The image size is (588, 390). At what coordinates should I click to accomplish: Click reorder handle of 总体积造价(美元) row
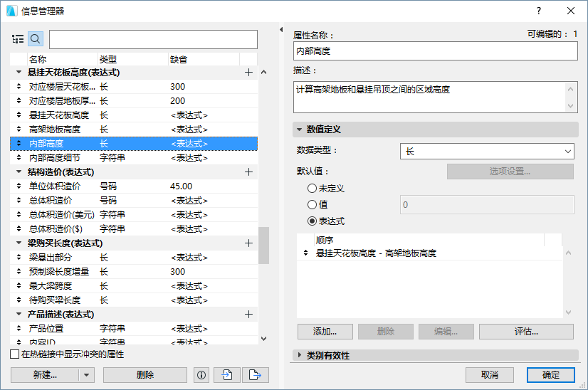tap(19, 215)
